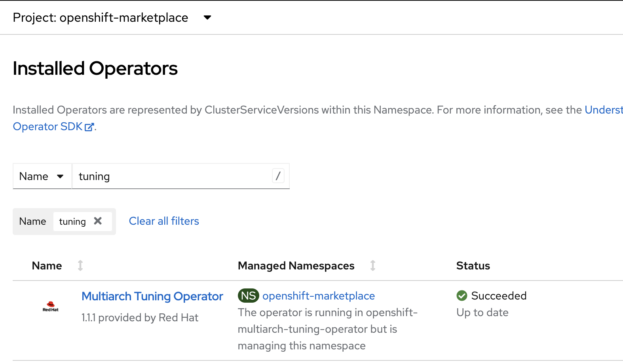Sort by Managed Namespaces column header
This screenshot has width=623, height=364.
tap(296, 266)
